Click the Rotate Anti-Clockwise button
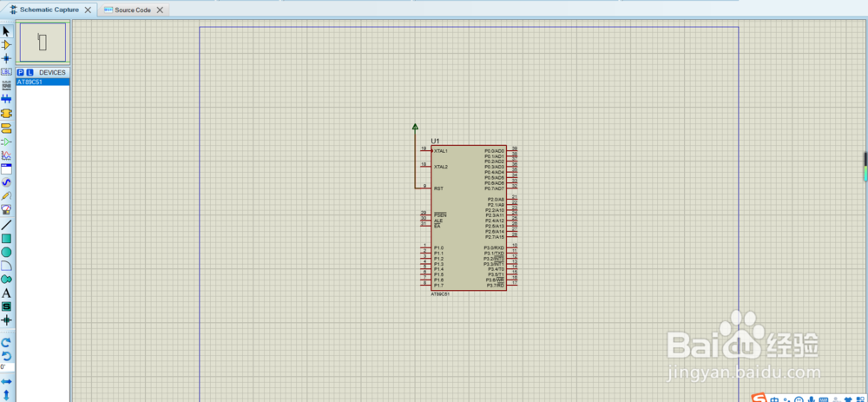Image resolution: width=868 pixels, height=402 pixels. pos(7,355)
